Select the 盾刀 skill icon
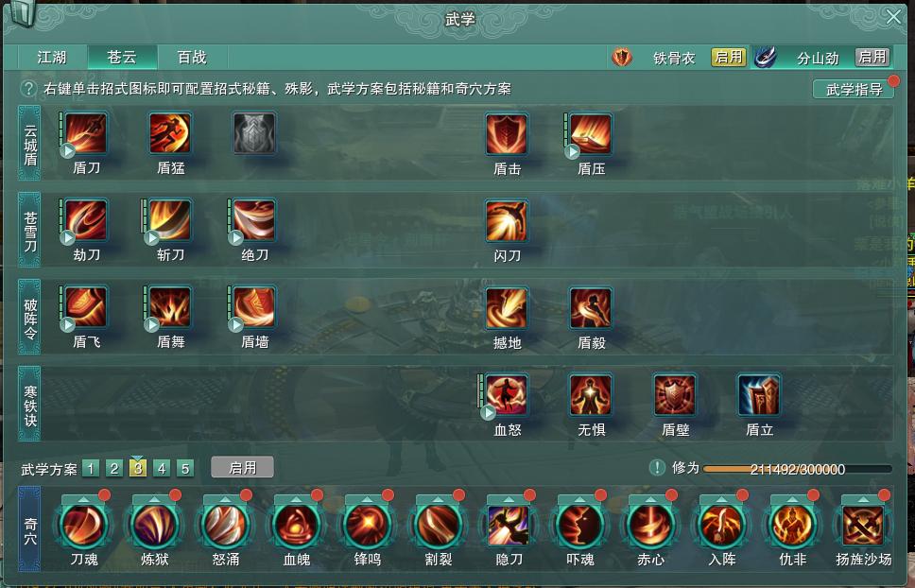 pyautogui.click(x=86, y=133)
